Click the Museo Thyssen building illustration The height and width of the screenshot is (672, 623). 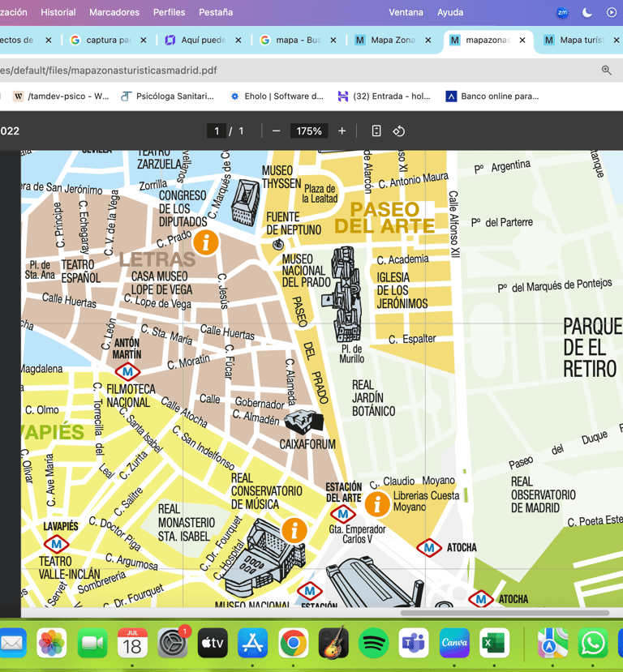[x=245, y=203]
